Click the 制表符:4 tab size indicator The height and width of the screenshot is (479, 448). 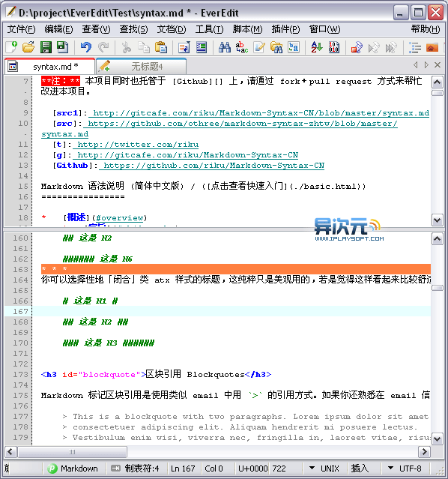(x=135, y=469)
